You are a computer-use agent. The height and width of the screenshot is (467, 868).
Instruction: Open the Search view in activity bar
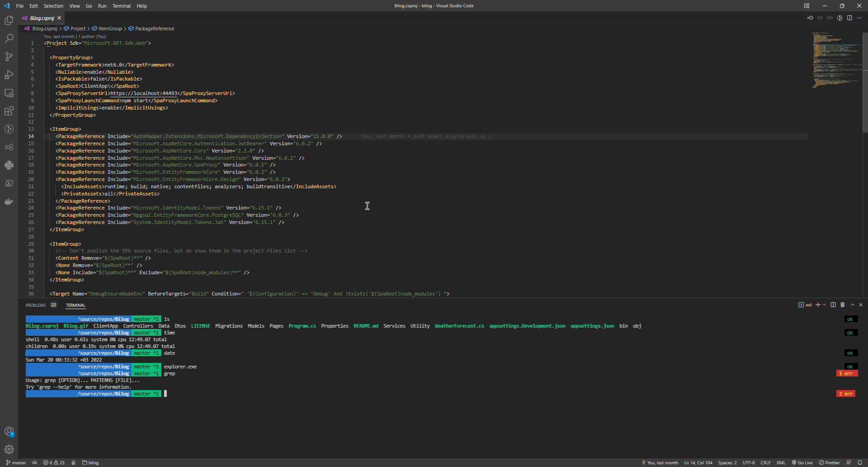click(x=9, y=38)
